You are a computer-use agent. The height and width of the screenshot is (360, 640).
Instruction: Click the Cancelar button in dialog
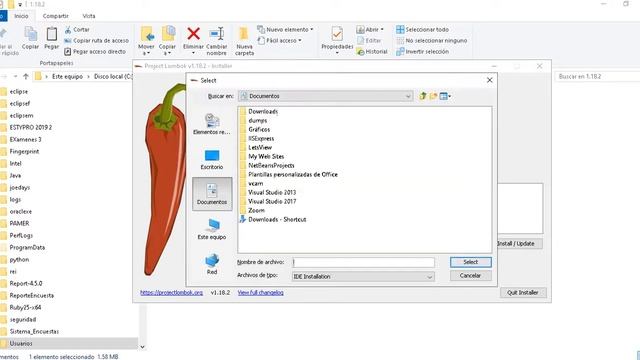[x=471, y=276]
